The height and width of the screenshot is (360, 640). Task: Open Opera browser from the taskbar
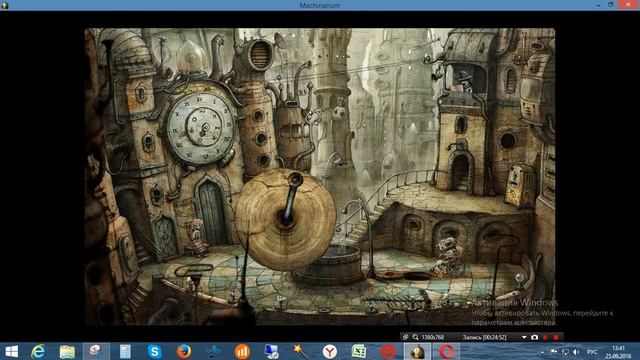(x=447, y=351)
